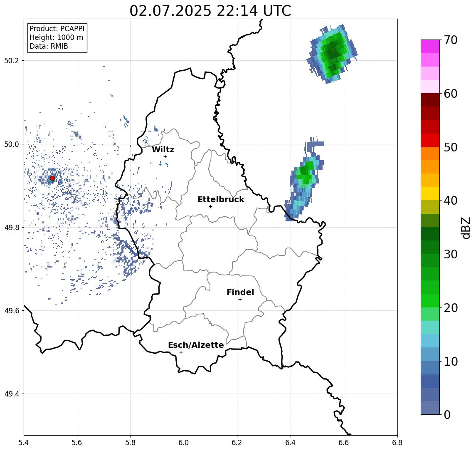The width and height of the screenshot is (476, 451).
Task: Select the Wiltz city label
Action: click(x=163, y=149)
